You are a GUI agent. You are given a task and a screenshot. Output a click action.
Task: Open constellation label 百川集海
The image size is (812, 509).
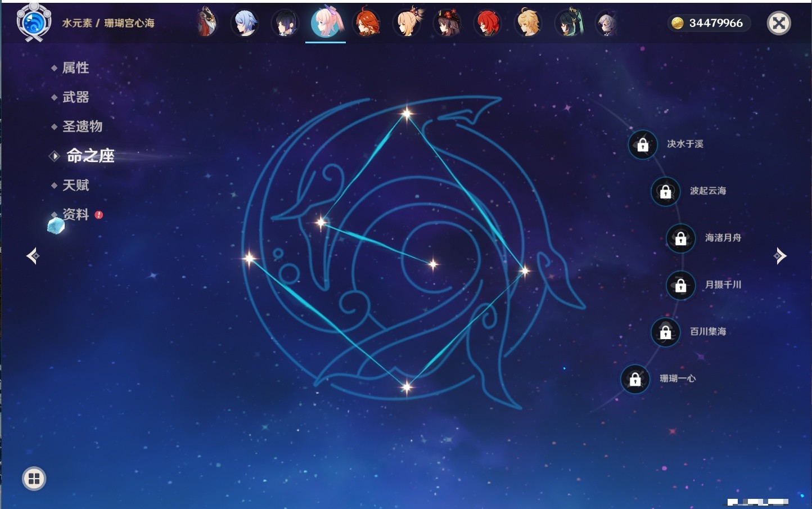(x=708, y=332)
